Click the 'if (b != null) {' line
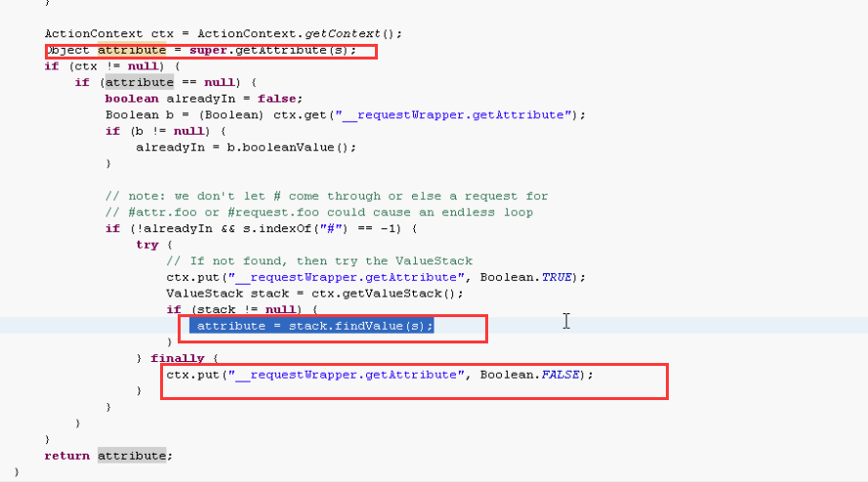This screenshot has height=482, width=868. 166,131
